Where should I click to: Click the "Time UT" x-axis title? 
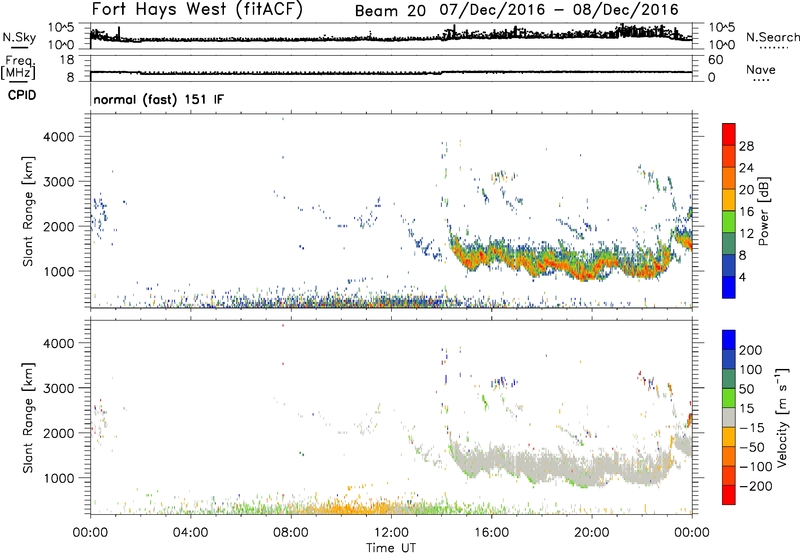point(391,548)
